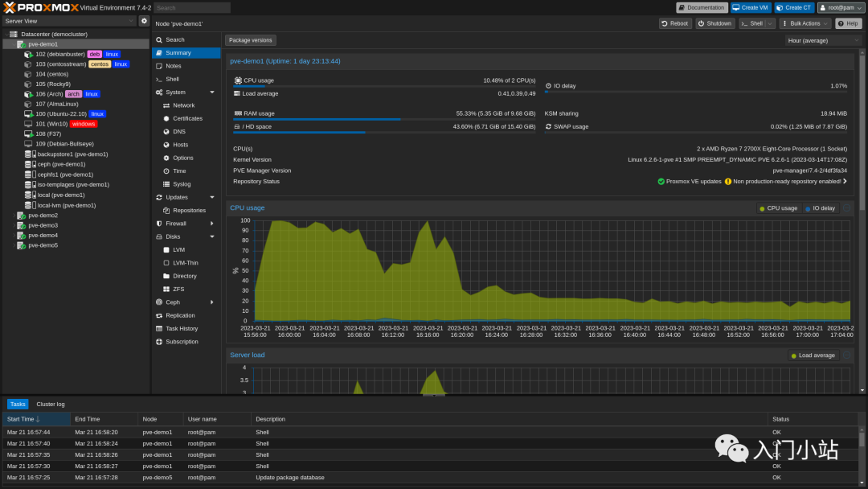Click the CPU usage chart undo-zoom icon
Viewport: 868px width, 489px height.
click(x=846, y=208)
